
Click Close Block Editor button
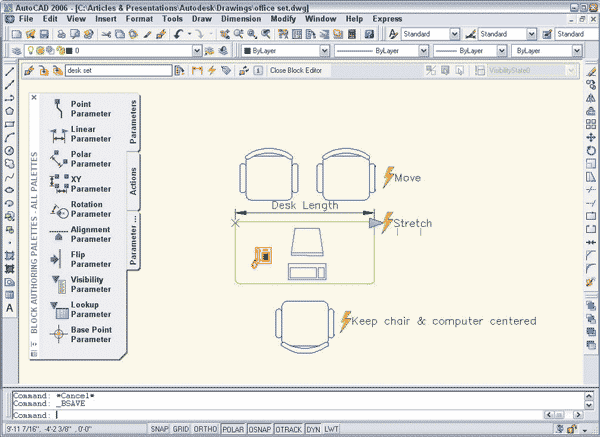coord(296,70)
